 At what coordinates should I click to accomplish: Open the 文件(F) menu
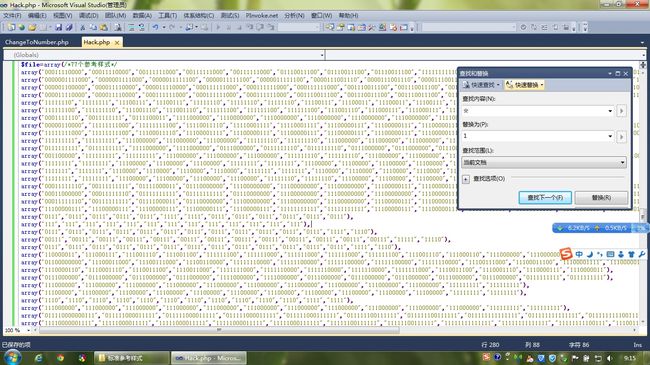click(x=12, y=15)
